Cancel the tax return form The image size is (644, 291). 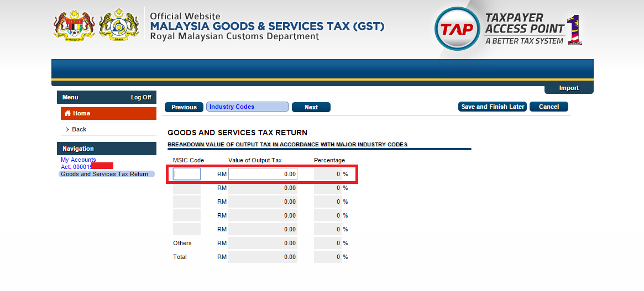tap(548, 107)
